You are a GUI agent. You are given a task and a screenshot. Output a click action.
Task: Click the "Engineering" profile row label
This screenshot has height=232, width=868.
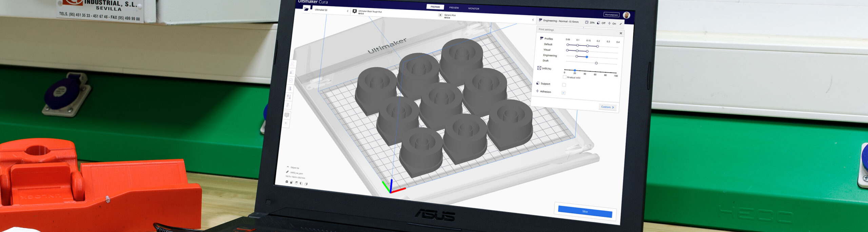coord(550,55)
